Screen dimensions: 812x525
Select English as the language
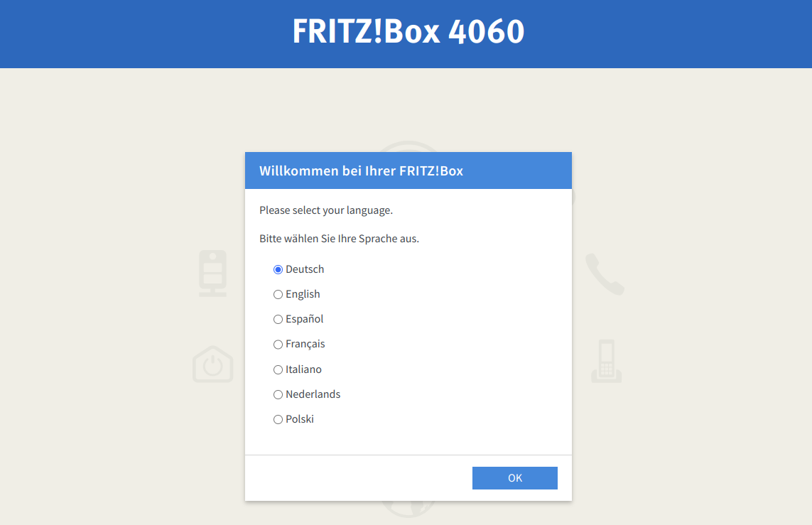tap(278, 294)
